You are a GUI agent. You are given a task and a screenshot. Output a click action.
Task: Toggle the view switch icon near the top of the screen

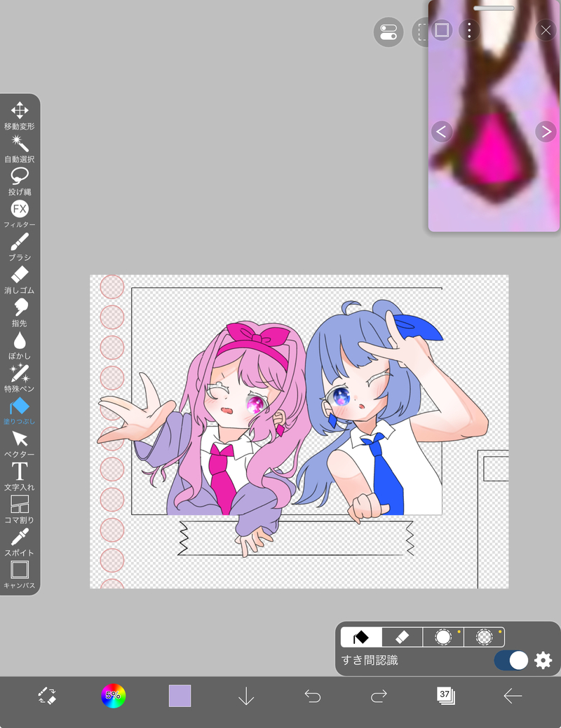click(388, 32)
